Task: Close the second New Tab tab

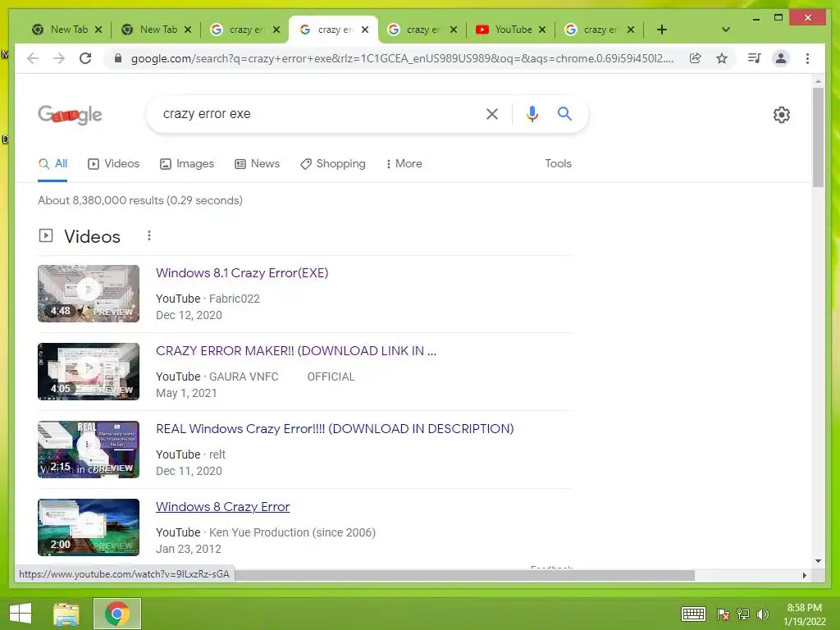Action: pyautogui.click(x=188, y=30)
